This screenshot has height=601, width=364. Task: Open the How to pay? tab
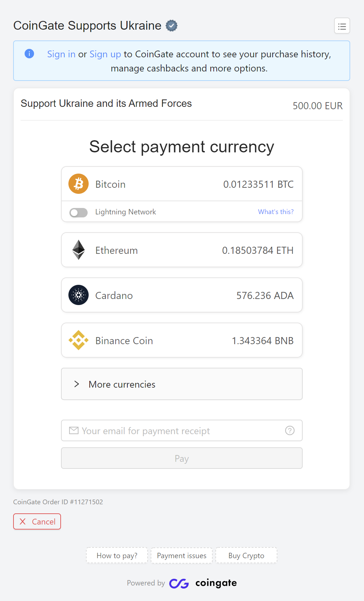[x=117, y=555]
